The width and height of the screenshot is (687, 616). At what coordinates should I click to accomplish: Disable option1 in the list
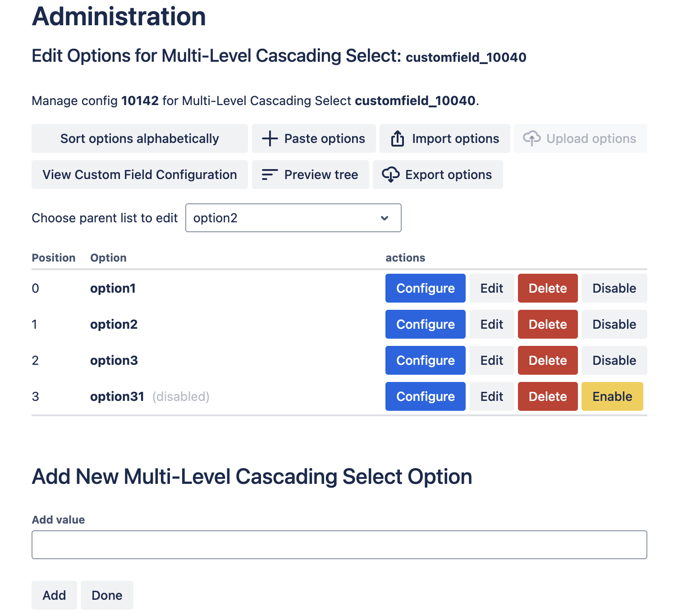click(614, 288)
